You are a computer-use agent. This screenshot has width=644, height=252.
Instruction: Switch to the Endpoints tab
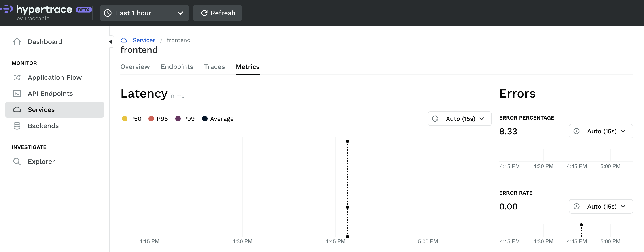coord(177,67)
